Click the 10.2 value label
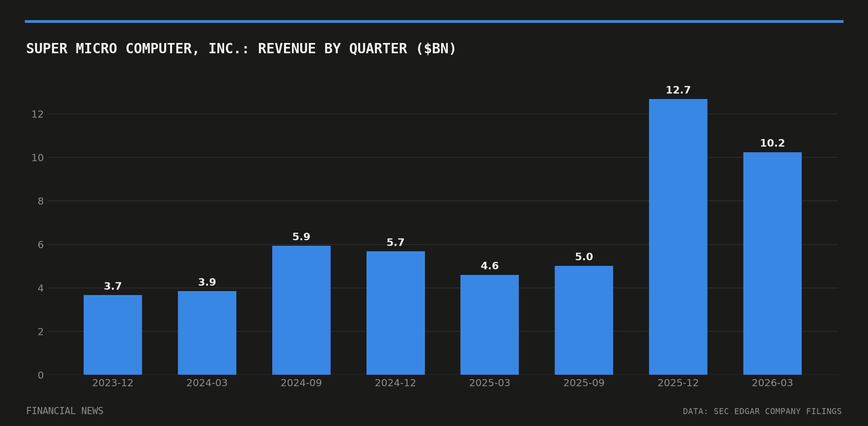 (x=773, y=144)
